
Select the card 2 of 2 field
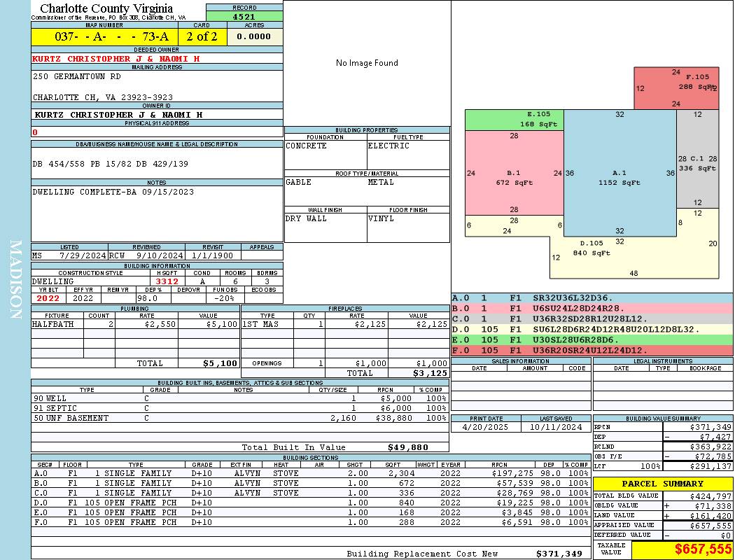pyautogui.click(x=202, y=36)
